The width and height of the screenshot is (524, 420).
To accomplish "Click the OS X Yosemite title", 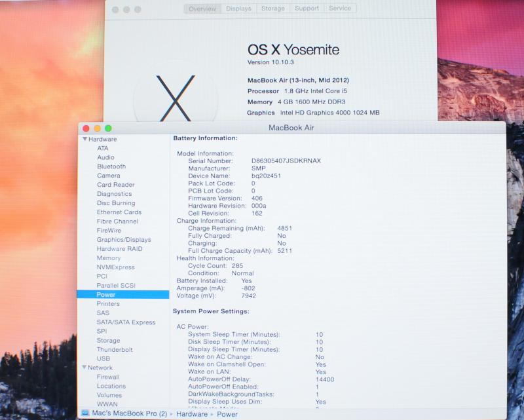I will [x=293, y=50].
